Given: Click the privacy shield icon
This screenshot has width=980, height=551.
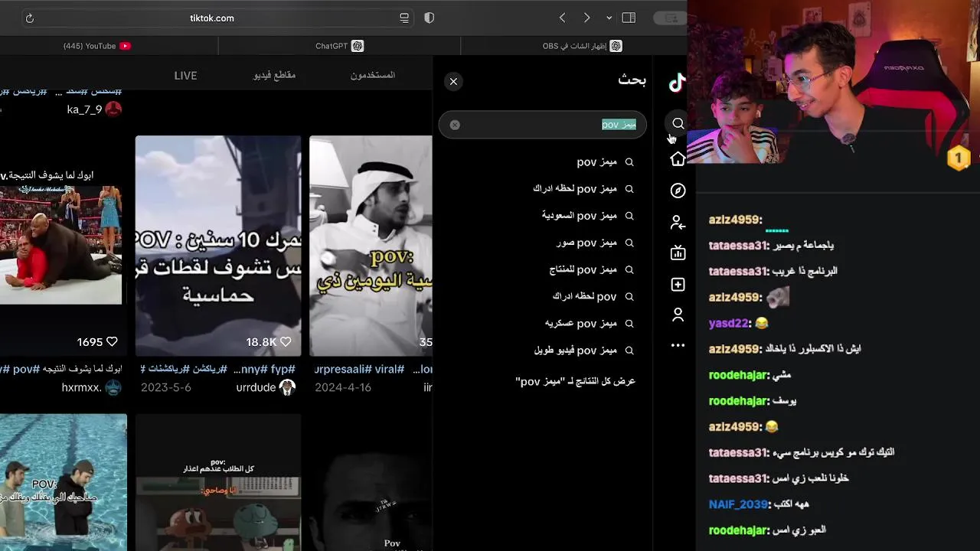Looking at the screenshot, I should tap(430, 18).
